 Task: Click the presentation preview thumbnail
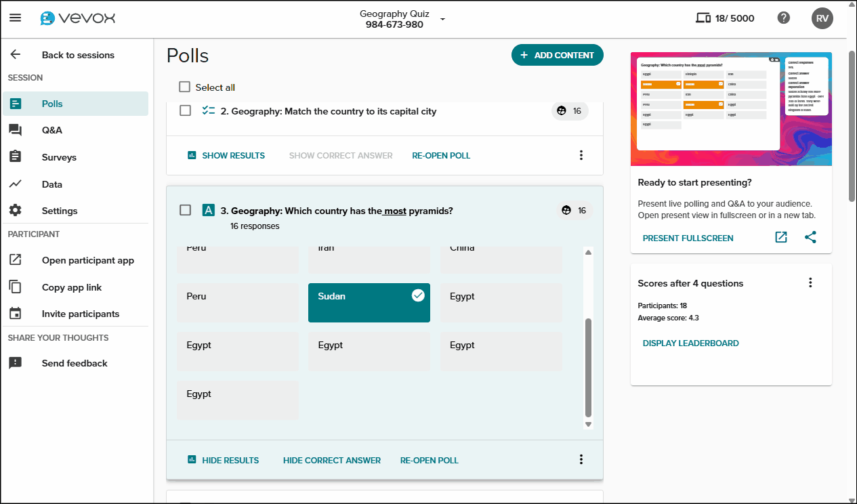[731, 109]
